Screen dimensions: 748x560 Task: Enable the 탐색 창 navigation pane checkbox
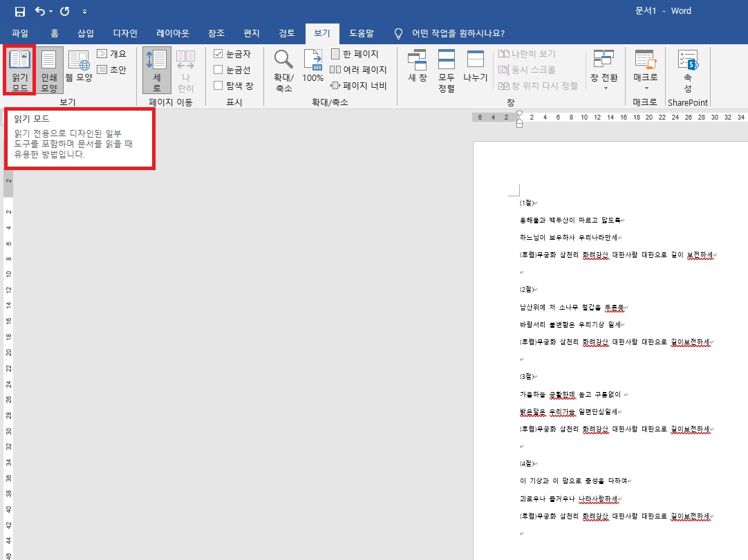(x=218, y=86)
